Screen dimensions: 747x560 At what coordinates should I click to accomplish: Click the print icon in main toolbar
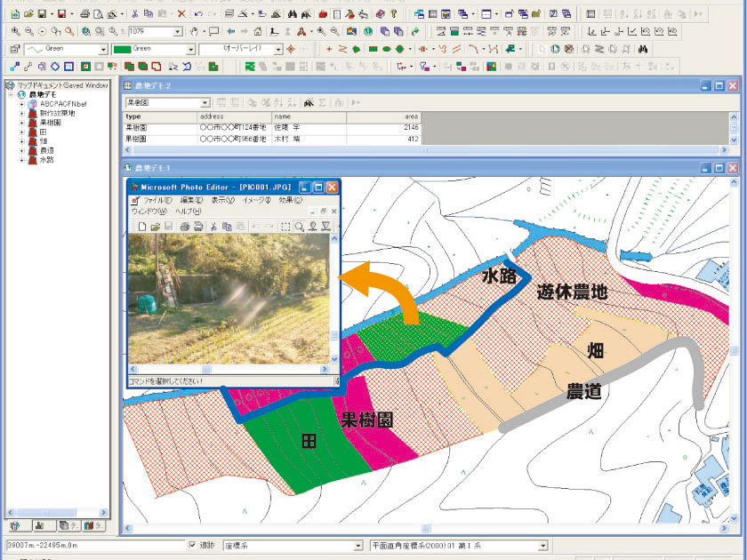84,14
